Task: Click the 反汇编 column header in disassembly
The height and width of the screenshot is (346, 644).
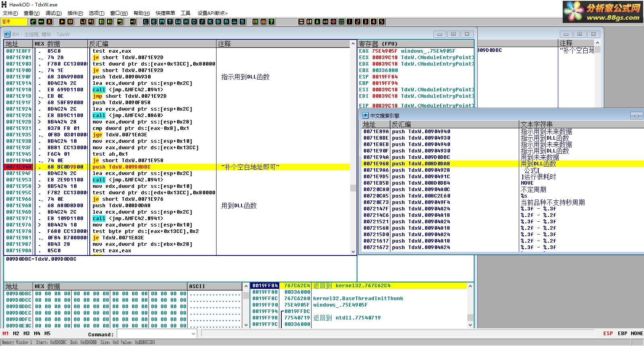Action: pos(152,43)
